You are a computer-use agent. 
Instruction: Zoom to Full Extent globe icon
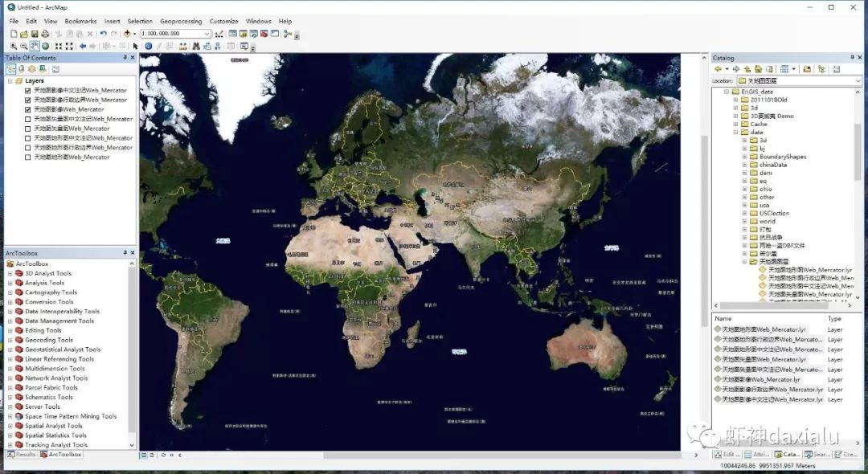click(45, 47)
